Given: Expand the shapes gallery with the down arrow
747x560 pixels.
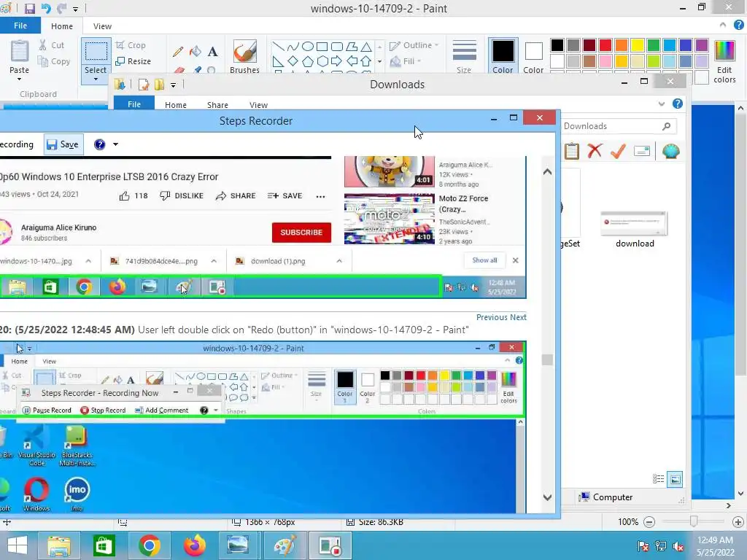Looking at the screenshot, I should pos(379,61).
